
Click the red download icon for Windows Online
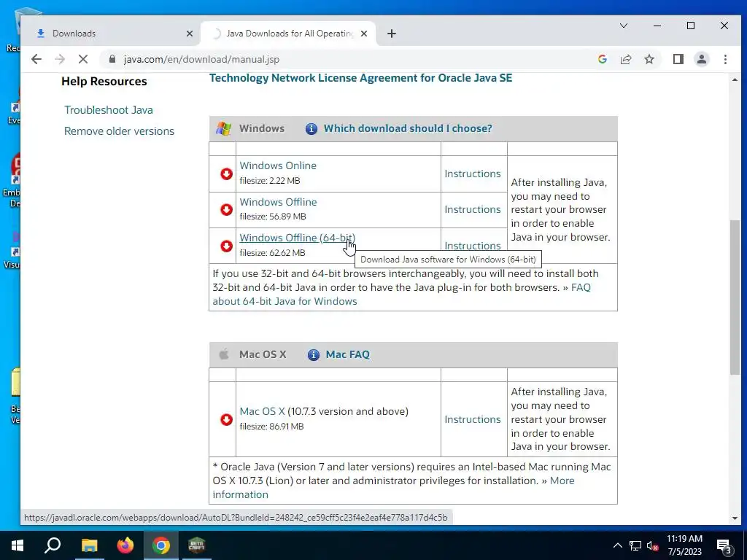click(226, 174)
